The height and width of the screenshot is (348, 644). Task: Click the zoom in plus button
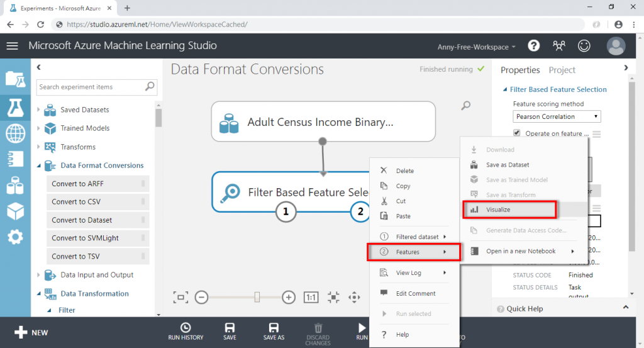pos(289,297)
